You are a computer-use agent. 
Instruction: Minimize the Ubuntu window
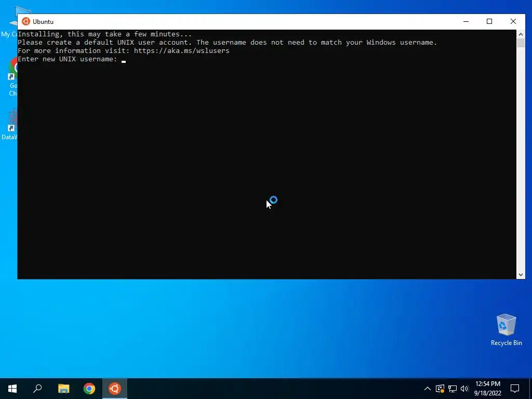(x=466, y=21)
